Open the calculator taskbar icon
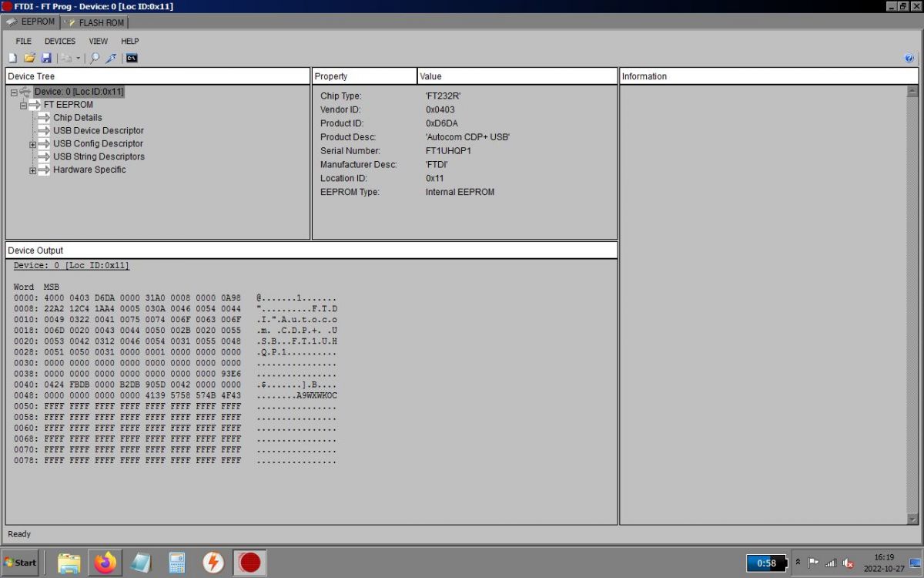924x578 pixels. point(177,563)
